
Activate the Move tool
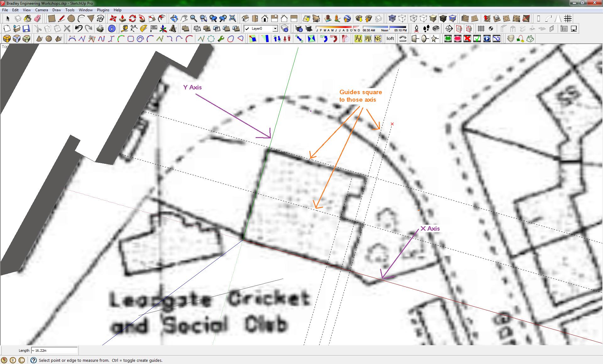113,19
